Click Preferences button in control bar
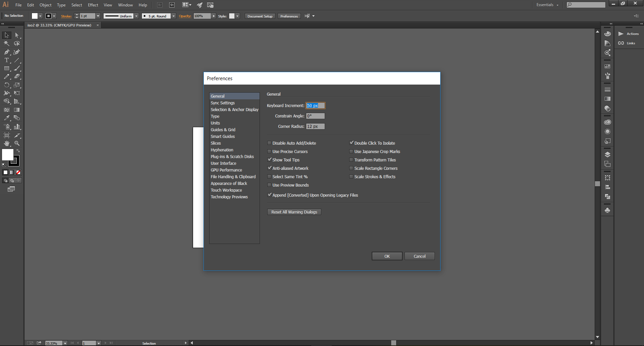The image size is (644, 346). point(289,16)
